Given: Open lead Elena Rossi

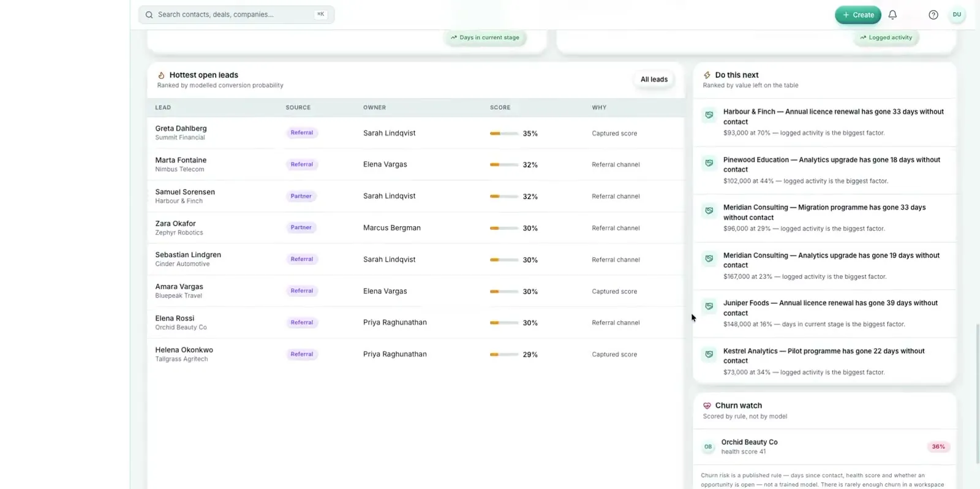Looking at the screenshot, I should click(x=175, y=319).
